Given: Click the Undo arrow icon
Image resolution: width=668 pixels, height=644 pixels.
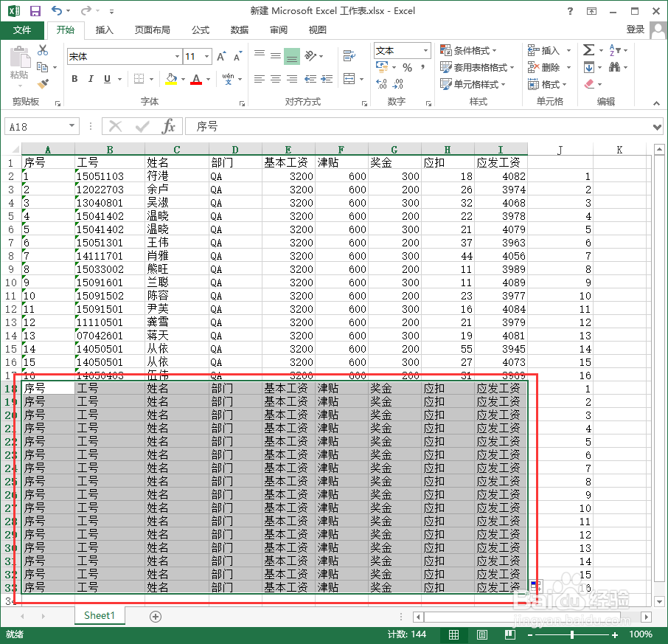Looking at the screenshot, I should tap(56, 10).
